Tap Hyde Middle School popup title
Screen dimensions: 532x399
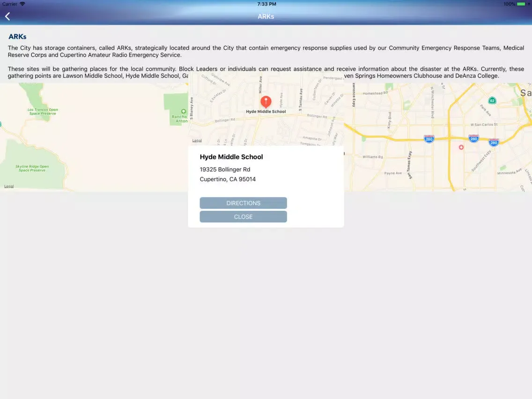click(x=231, y=157)
